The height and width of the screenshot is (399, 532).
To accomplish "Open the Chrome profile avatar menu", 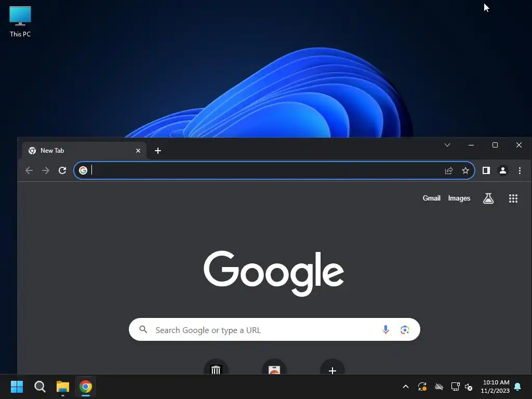I will tap(503, 170).
